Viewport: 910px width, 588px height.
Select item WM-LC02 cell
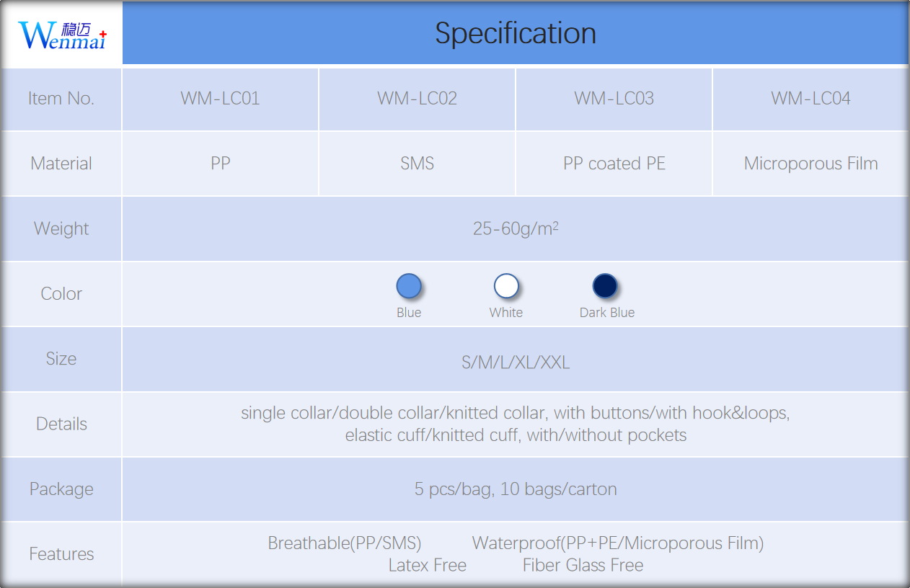417,99
